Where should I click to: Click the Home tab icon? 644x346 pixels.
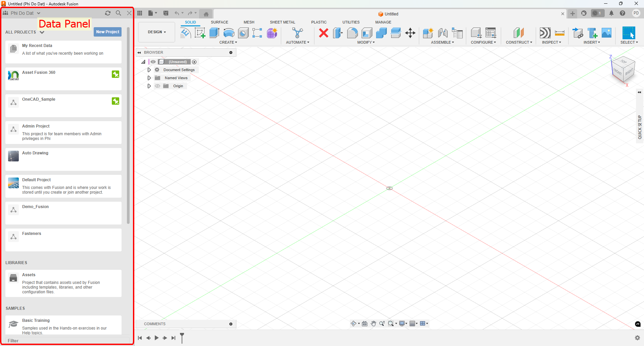[x=206, y=14]
